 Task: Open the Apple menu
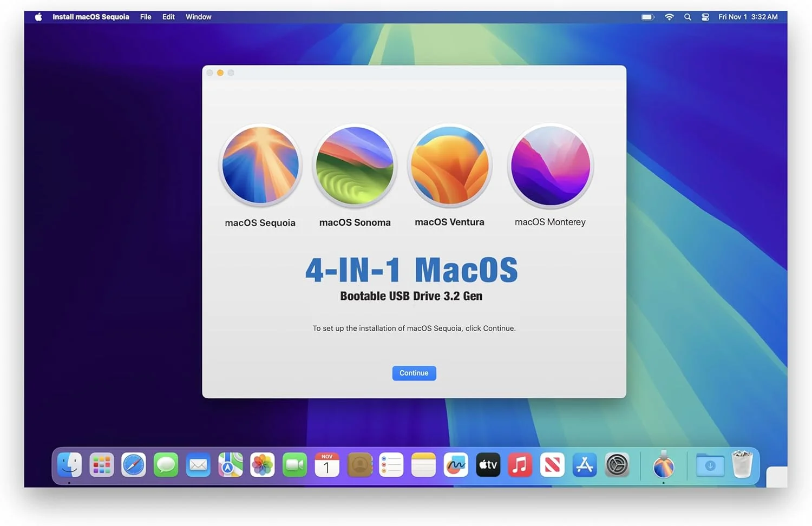coord(37,17)
